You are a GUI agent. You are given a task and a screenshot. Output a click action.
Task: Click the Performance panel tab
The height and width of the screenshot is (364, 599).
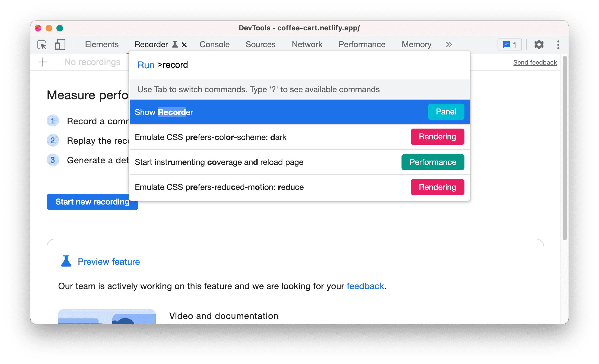(362, 44)
